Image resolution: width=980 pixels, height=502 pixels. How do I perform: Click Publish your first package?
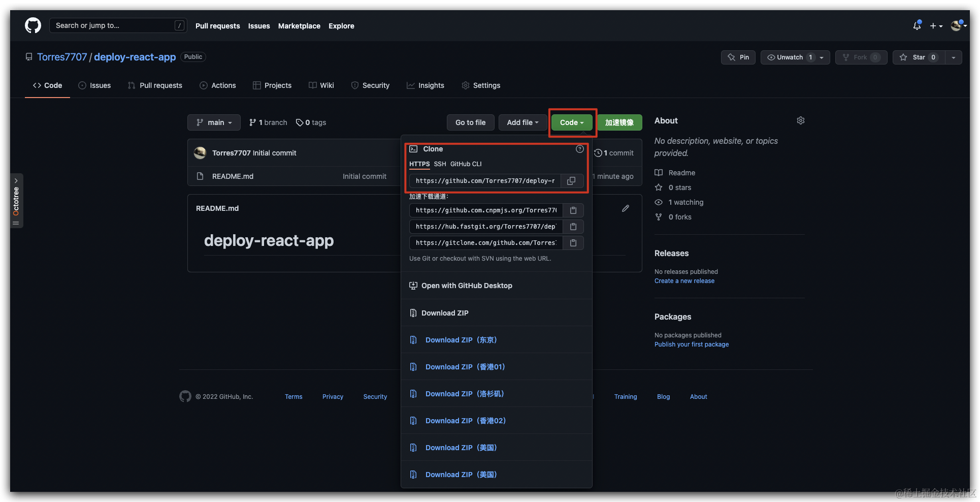pyautogui.click(x=692, y=344)
